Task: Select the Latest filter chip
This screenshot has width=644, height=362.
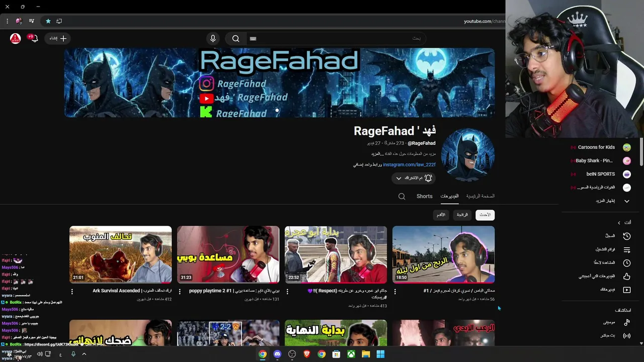Action: [485, 215]
